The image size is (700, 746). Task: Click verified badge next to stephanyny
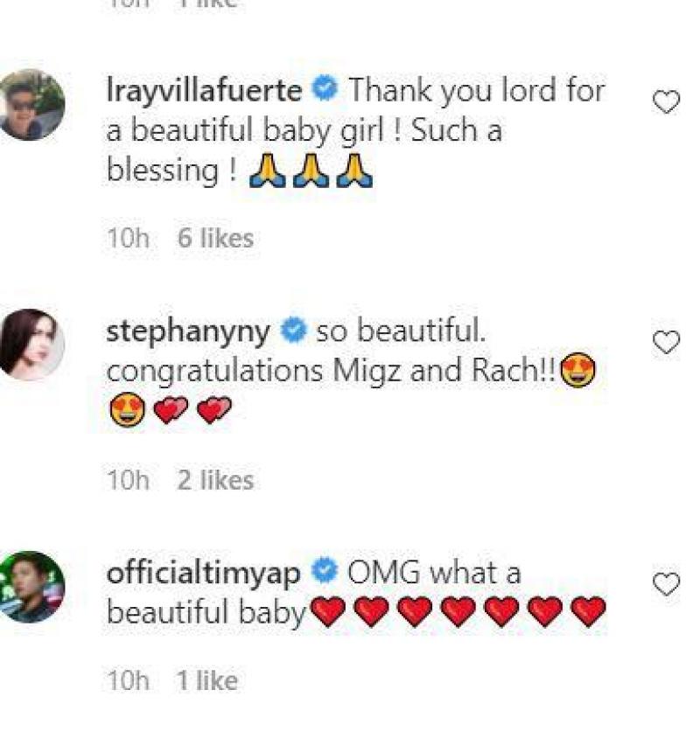tap(293, 331)
